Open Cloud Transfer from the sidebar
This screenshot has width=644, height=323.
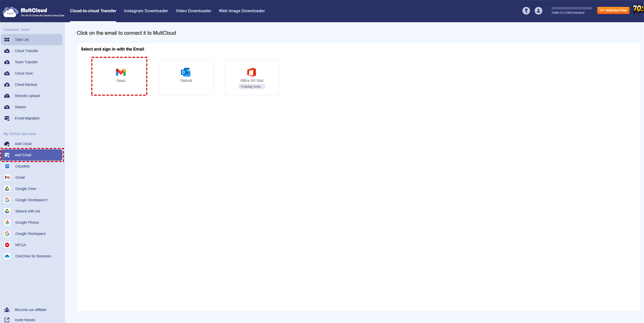pyautogui.click(x=31, y=51)
